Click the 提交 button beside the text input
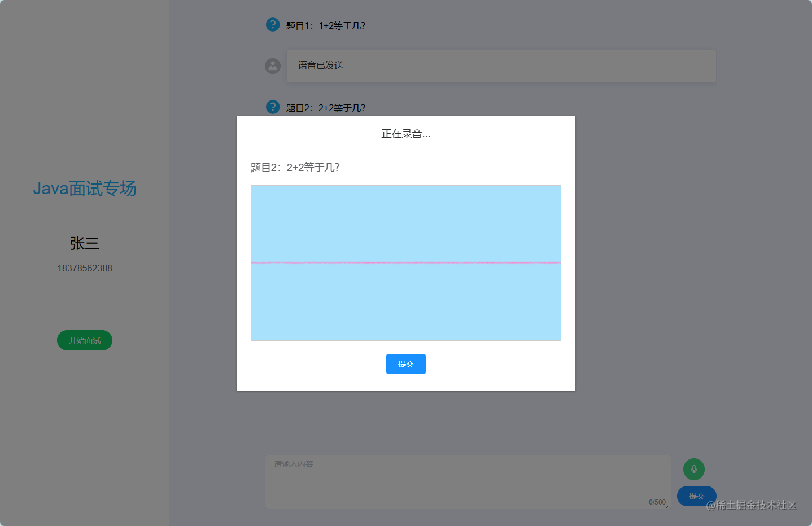Viewport: 812px width, 526px height. (696, 496)
